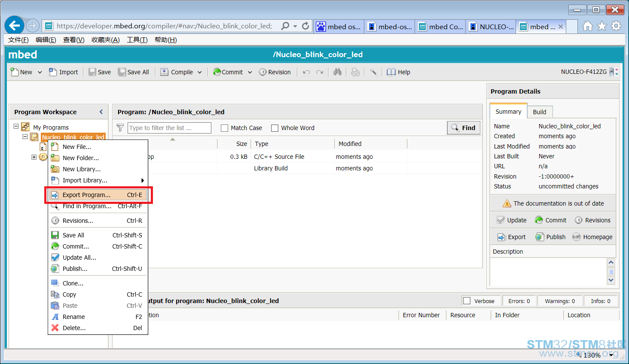629x364 pixels.
Task: Click the Find button
Action: pyautogui.click(x=464, y=128)
